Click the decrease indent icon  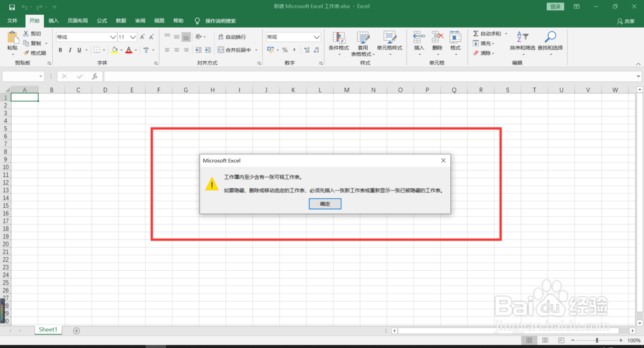click(x=198, y=50)
